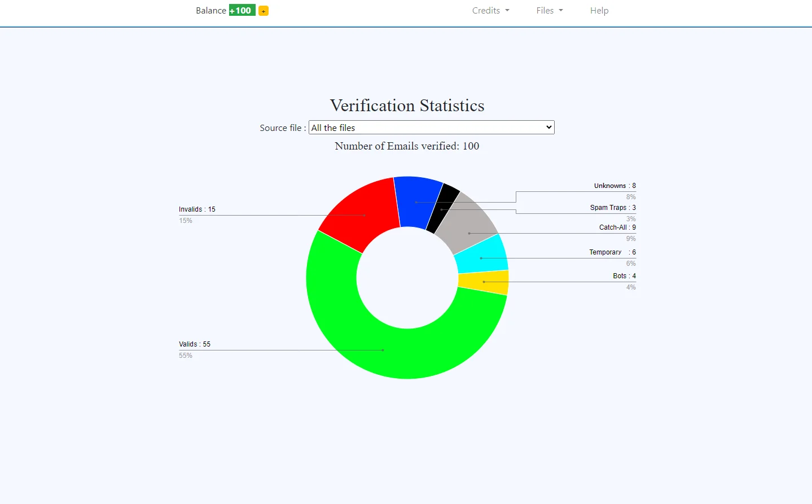Click the green +100 balance badge
Image resolution: width=812 pixels, height=504 pixels.
pos(241,10)
